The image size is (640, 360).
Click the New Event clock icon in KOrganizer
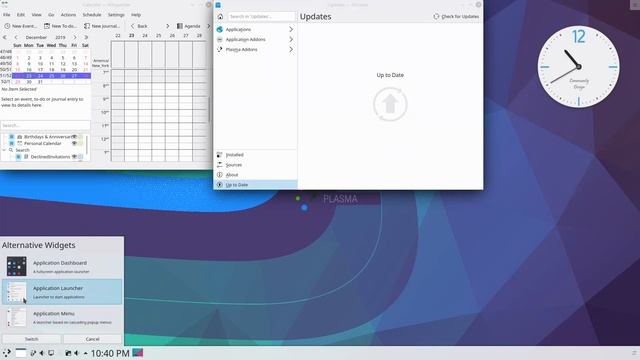(7, 26)
